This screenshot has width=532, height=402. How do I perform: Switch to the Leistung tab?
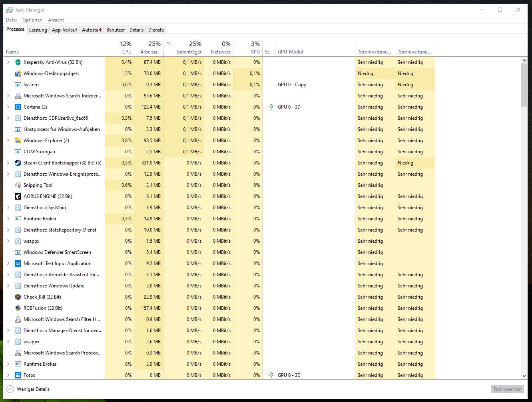pos(38,30)
